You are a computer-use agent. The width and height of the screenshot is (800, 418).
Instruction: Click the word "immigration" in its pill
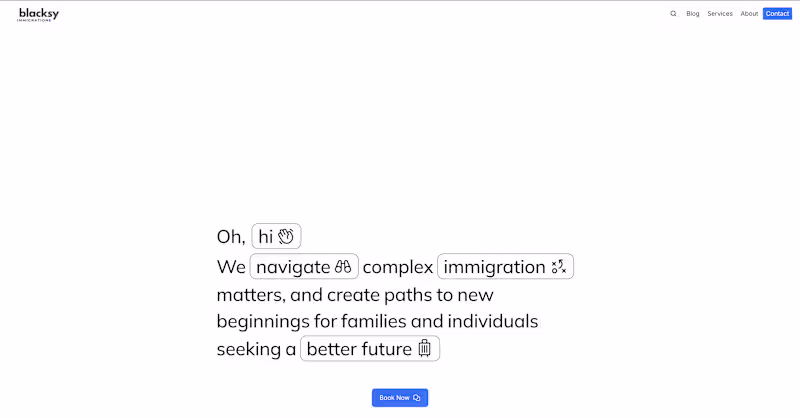[x=494, y=267]
